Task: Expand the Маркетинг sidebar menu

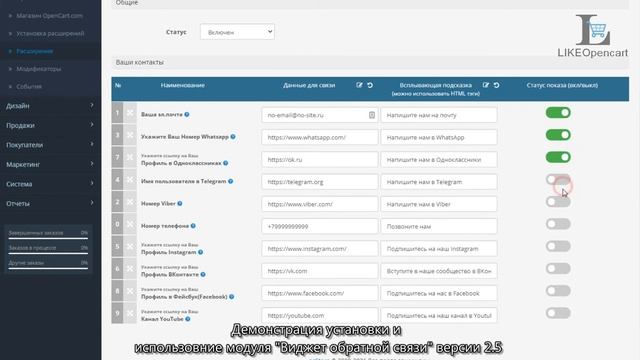Action: [51, 164]
